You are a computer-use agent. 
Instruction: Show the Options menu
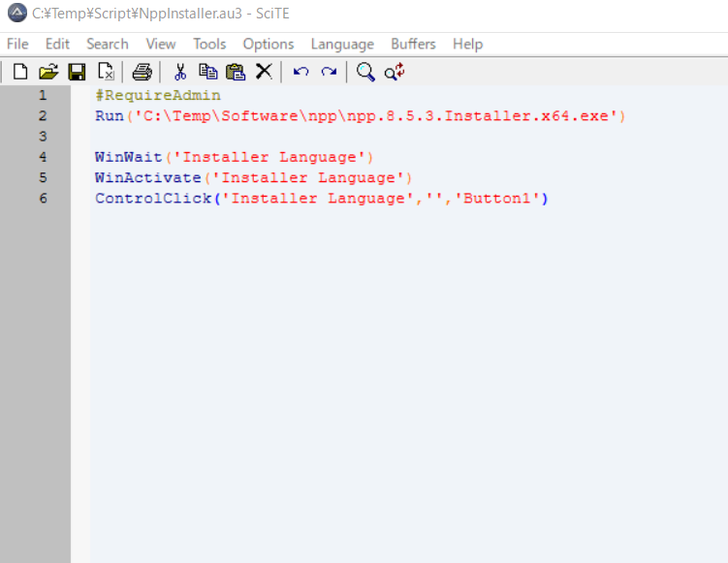tap(269, 44)
